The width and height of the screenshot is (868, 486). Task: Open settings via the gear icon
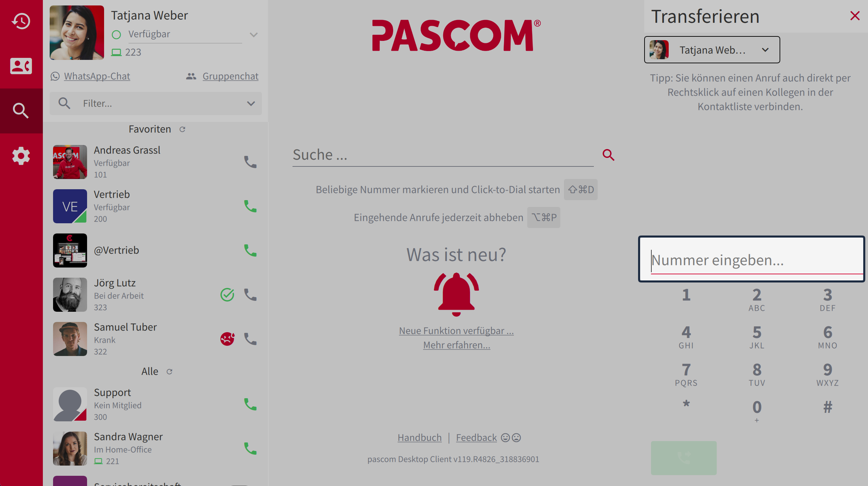pyautogui.click(x=21, y=156)
